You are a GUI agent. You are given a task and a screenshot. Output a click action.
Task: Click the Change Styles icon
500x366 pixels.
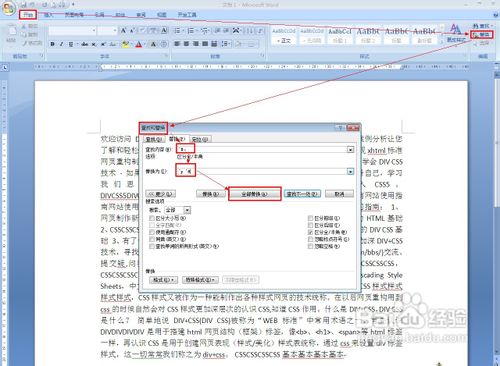coord(455,33)
